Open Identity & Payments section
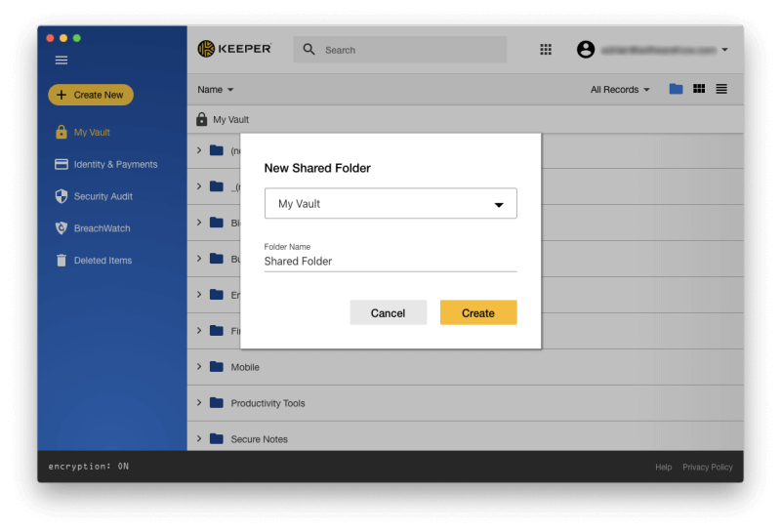This screenshot has height=532, width=781. [115, 164]
